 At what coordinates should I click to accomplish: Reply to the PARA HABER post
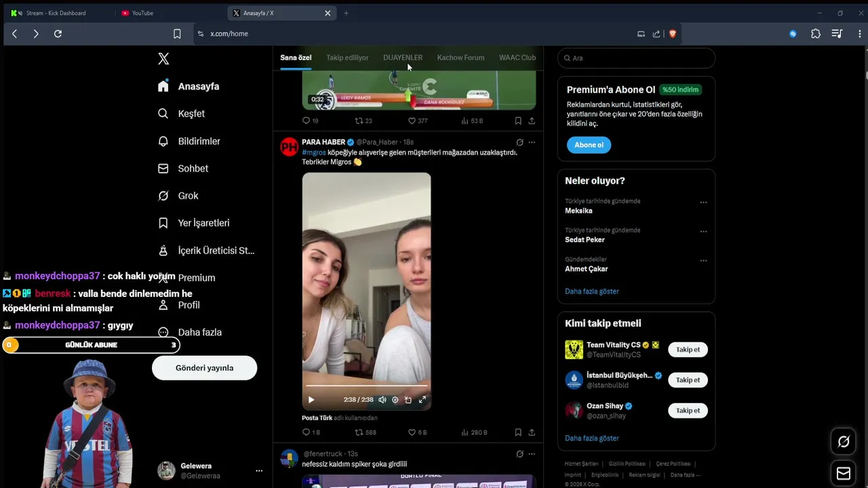[306, 432]
